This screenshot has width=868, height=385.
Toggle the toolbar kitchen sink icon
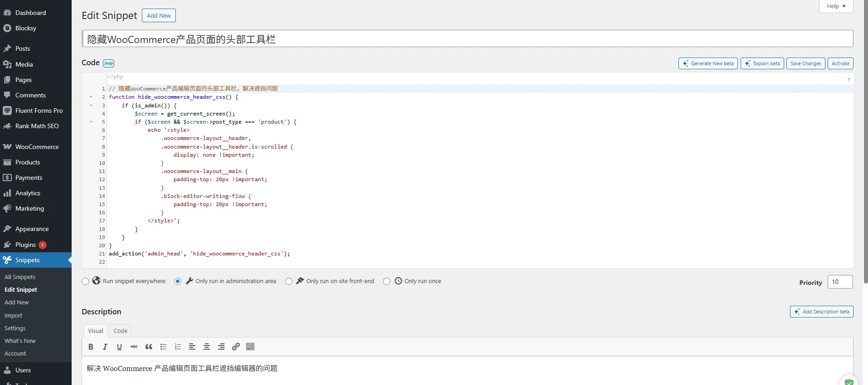(x=250, y=347)
